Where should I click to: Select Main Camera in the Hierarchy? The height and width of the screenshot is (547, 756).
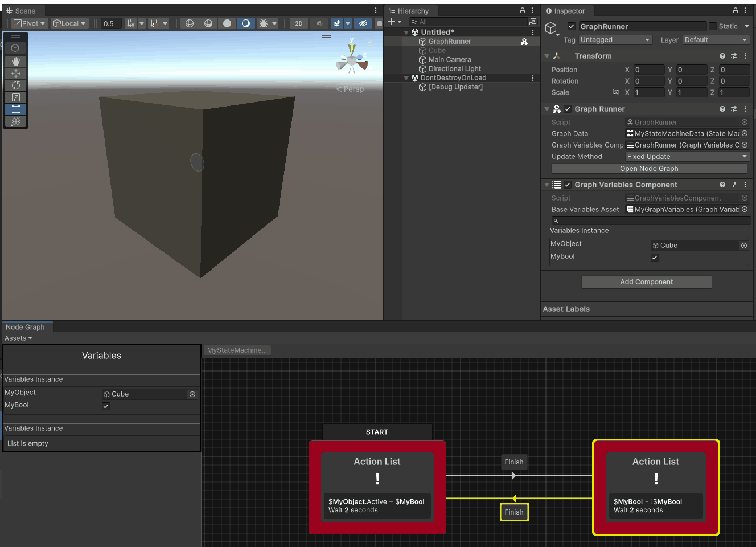[449, 60]
